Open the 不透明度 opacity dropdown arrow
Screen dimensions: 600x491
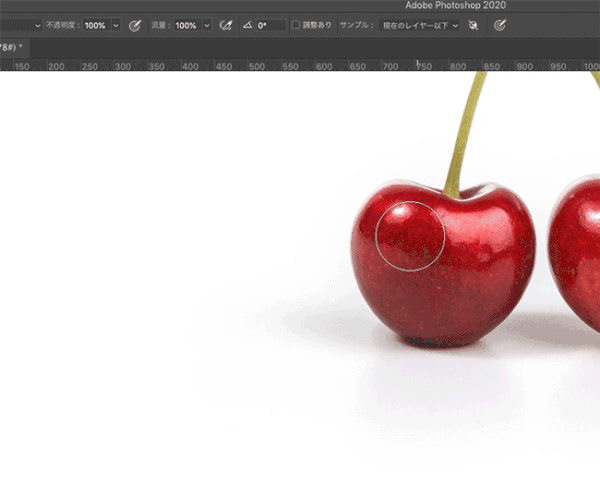point(116,26)
